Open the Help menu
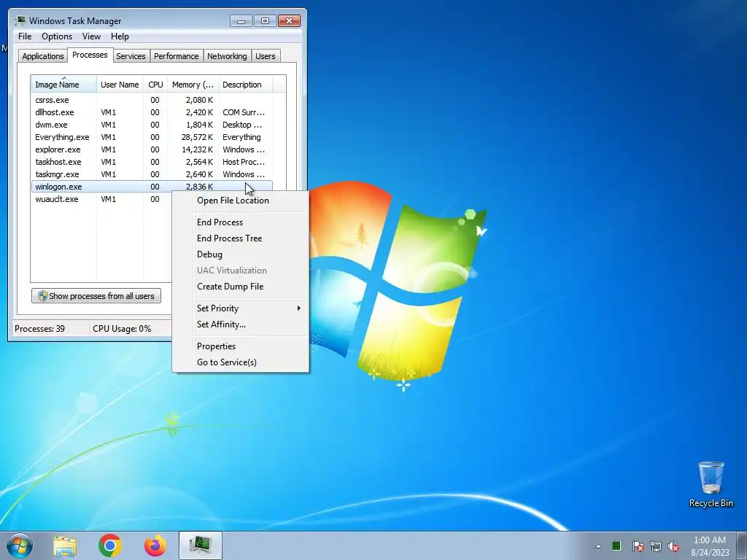This screenshot has height=560, width=747. pos(120,36)
